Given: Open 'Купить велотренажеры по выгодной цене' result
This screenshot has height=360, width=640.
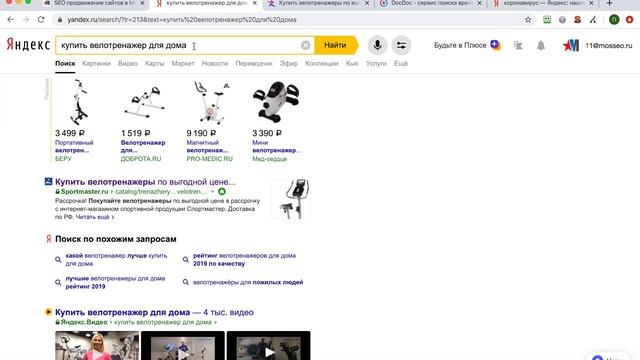Looking at the screenshot, I should tap(145, 182).
